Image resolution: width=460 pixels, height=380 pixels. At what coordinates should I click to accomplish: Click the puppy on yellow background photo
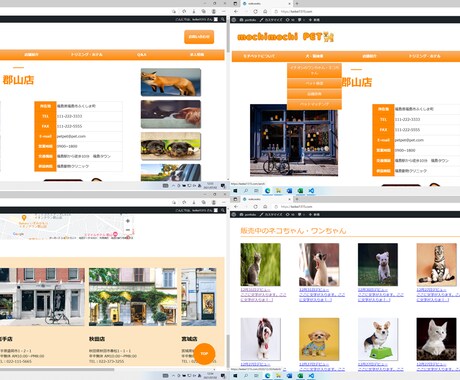tap(319, 339)
